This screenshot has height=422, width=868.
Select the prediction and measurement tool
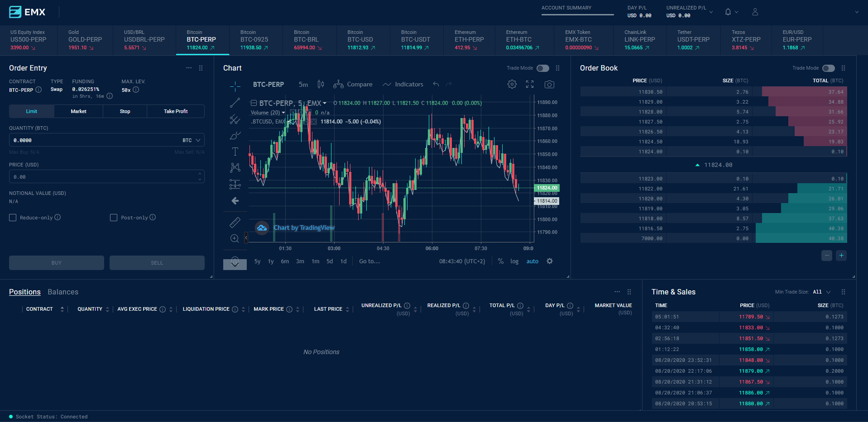(x=235, y=184)
